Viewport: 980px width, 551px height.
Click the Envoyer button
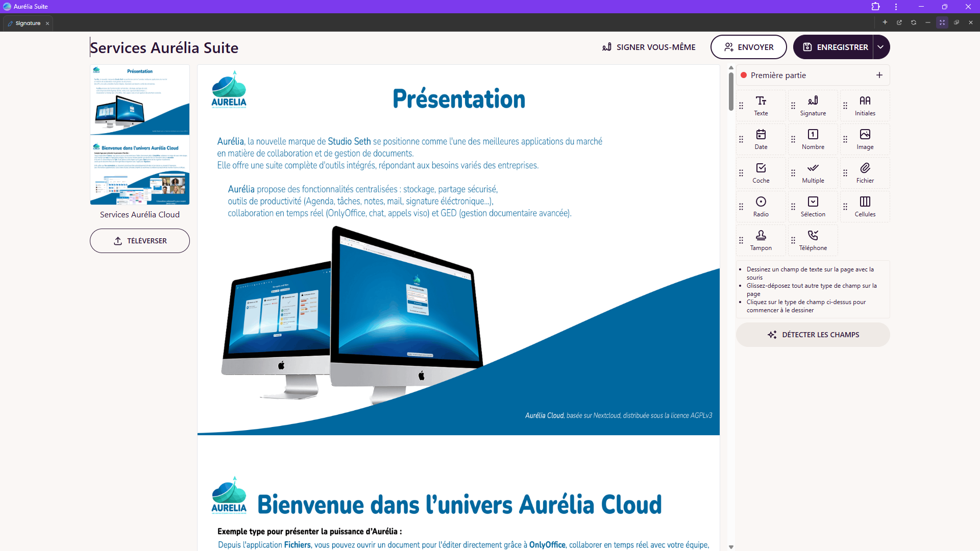point(749,47)
